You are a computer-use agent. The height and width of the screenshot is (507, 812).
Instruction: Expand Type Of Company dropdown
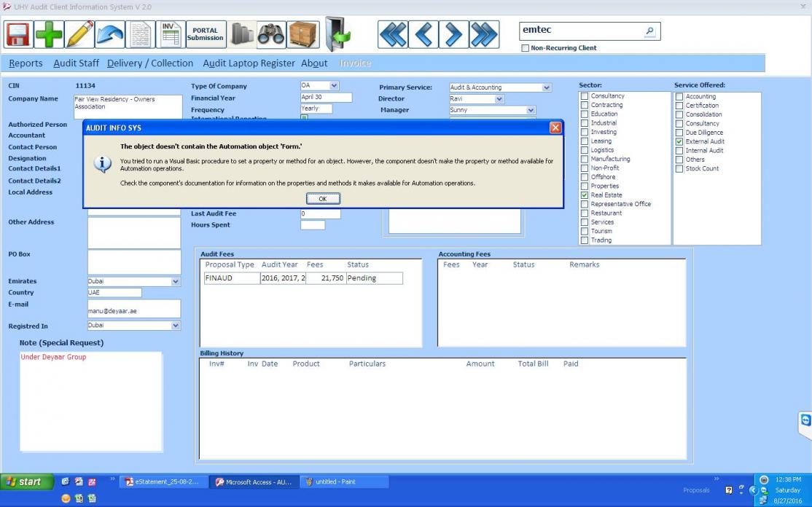click(x=334, y=85)
